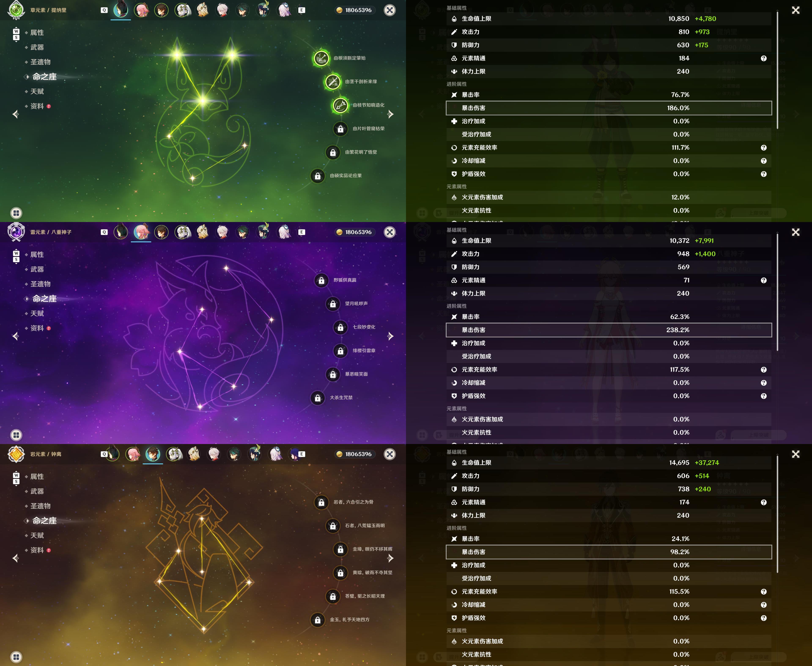Show help for 元素充能效率 117.5%

tap(764, 369)
